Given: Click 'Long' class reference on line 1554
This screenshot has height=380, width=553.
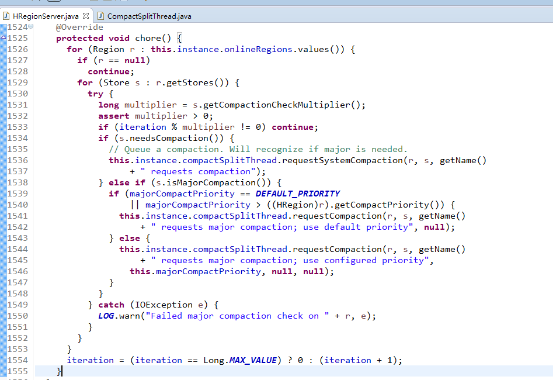Looking at the screenshot, I should (x=213, y=360).
